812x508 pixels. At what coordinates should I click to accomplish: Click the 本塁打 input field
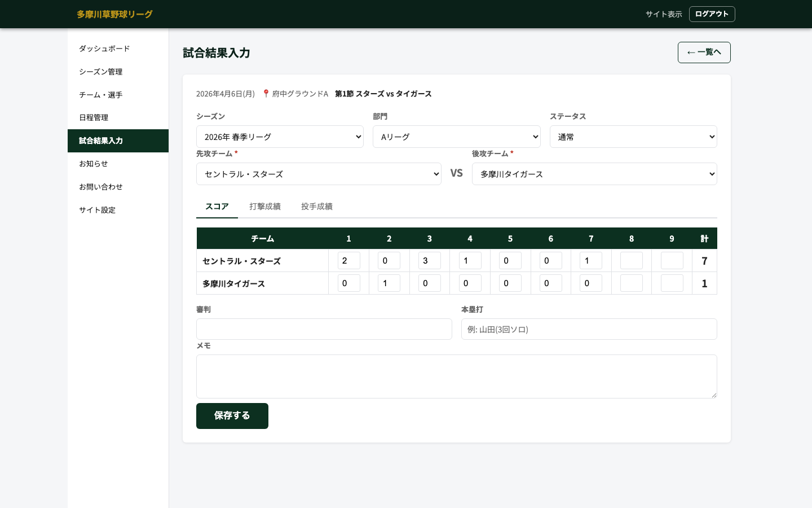pyautogui.click(x=589, y=329)
